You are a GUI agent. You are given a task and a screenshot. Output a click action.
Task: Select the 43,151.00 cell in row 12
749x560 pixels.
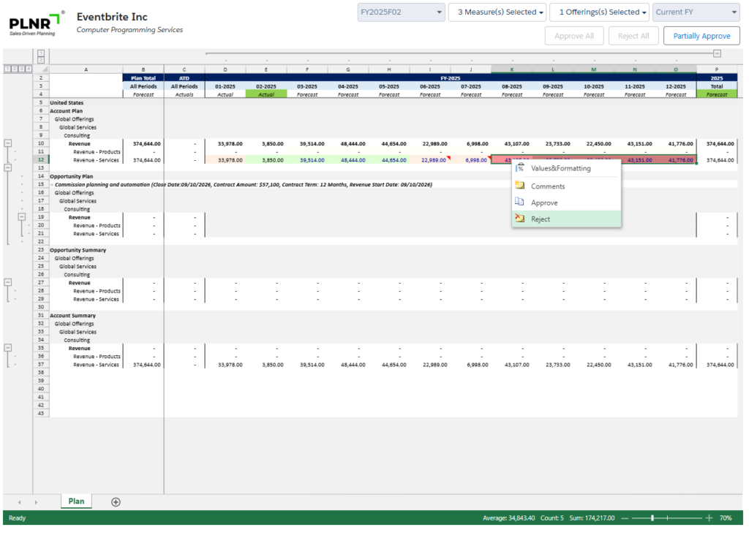coord(635,160)
